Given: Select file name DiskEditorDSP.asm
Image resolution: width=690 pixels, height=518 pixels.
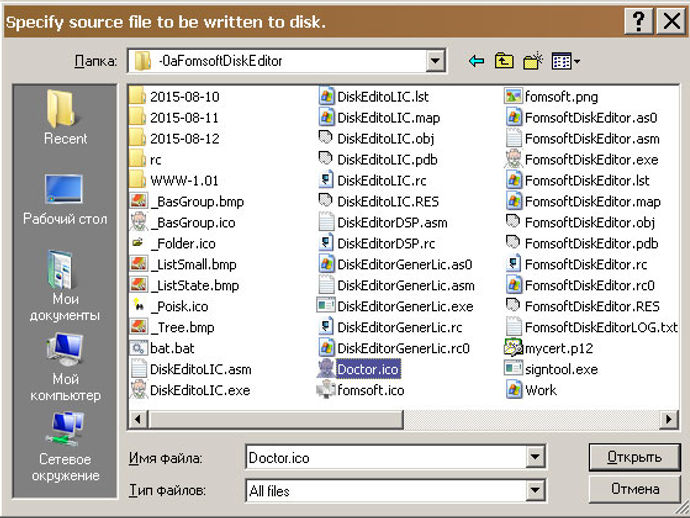Looking at the screenshot, I should 392,223.
